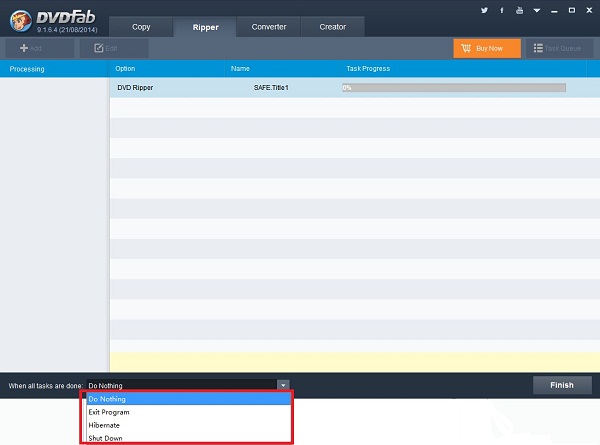Click the version text 9.1.6.4 (21/08/2014)
This screenshot has height=445, width=600.
point(67,29)
